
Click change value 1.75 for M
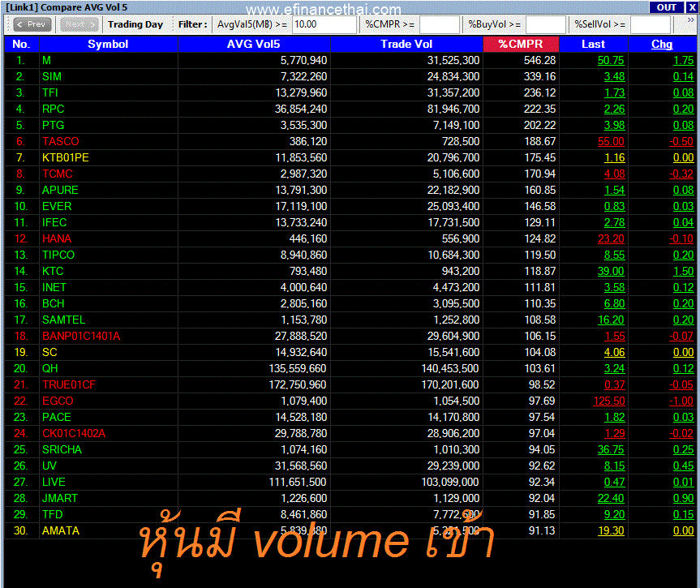(x=683, y=60)
